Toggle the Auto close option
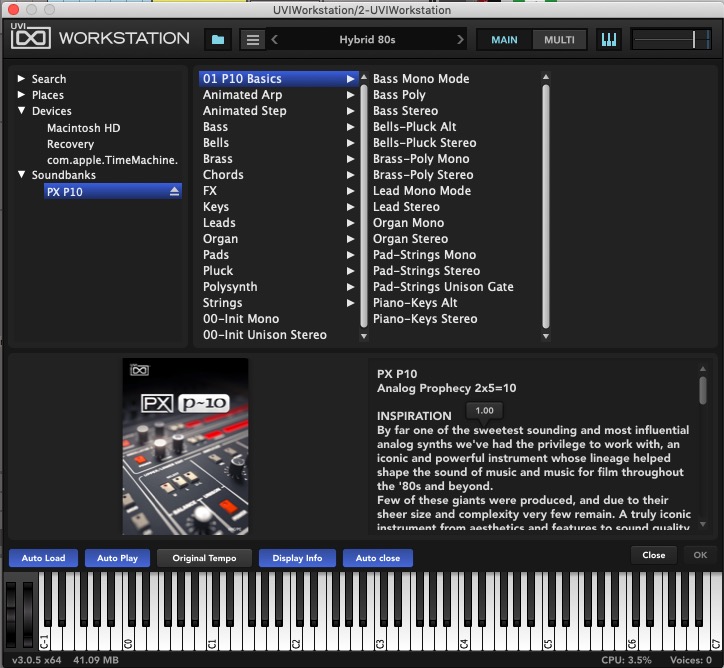724x668 pixels. pyautogui.click(x=378, y=558)
